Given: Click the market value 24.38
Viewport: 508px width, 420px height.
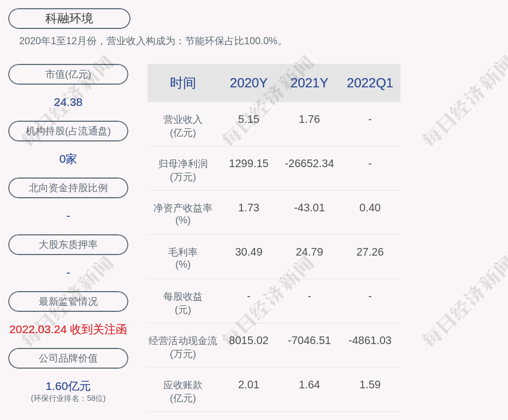Looking at the screenshot, I should tap(68, 102).
